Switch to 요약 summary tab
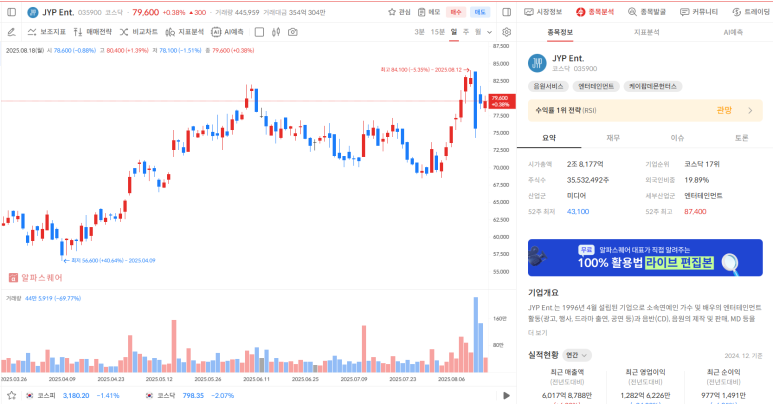This screenshot has height=404, width=773. tap(549, 138)
